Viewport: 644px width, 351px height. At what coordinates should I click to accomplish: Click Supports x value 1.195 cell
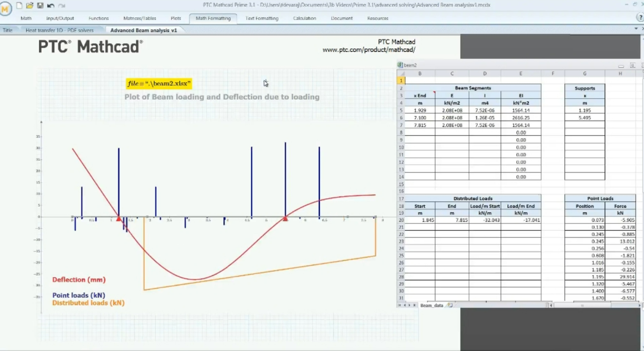click(585, 110)
